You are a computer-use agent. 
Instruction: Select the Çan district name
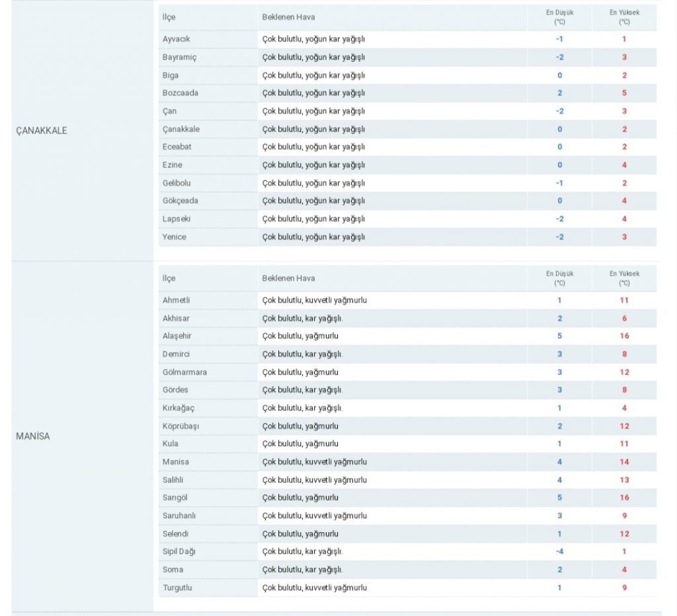[x=169, y=111]
